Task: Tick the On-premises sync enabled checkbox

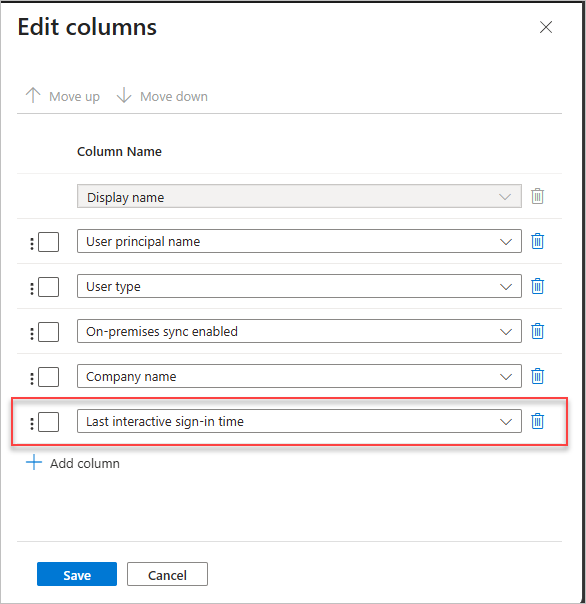Action: click(49, 332)
